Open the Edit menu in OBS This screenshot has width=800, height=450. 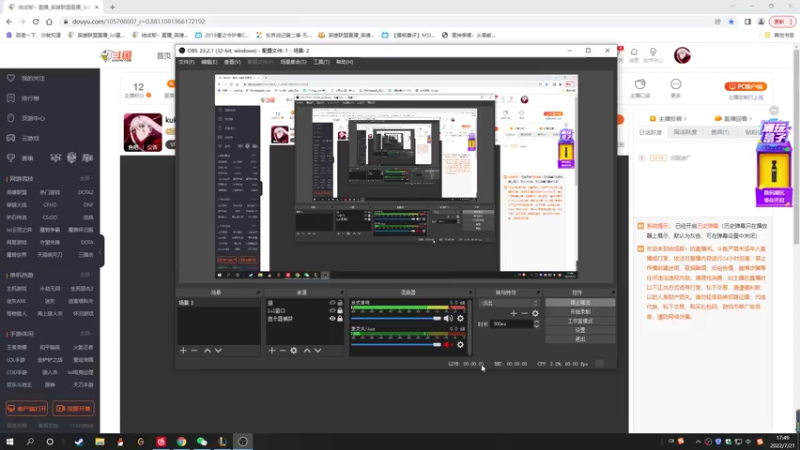click(209, 62)
